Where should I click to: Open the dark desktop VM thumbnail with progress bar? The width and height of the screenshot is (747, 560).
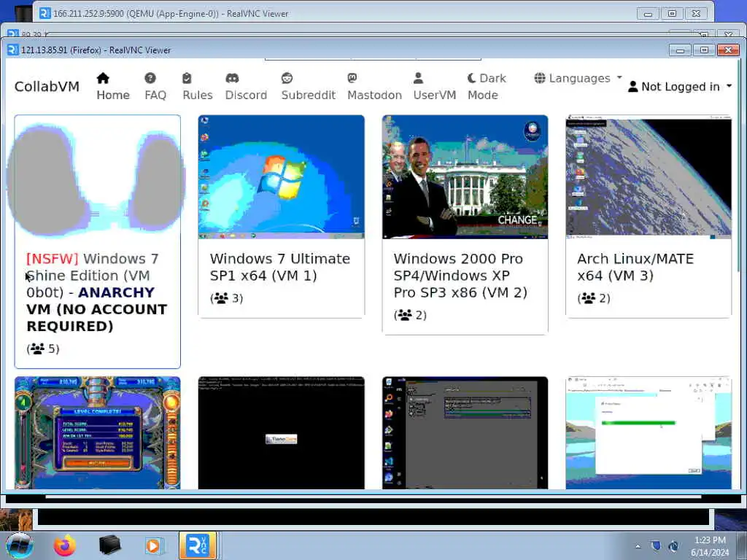pyautogui.click(x=465, y=433)
